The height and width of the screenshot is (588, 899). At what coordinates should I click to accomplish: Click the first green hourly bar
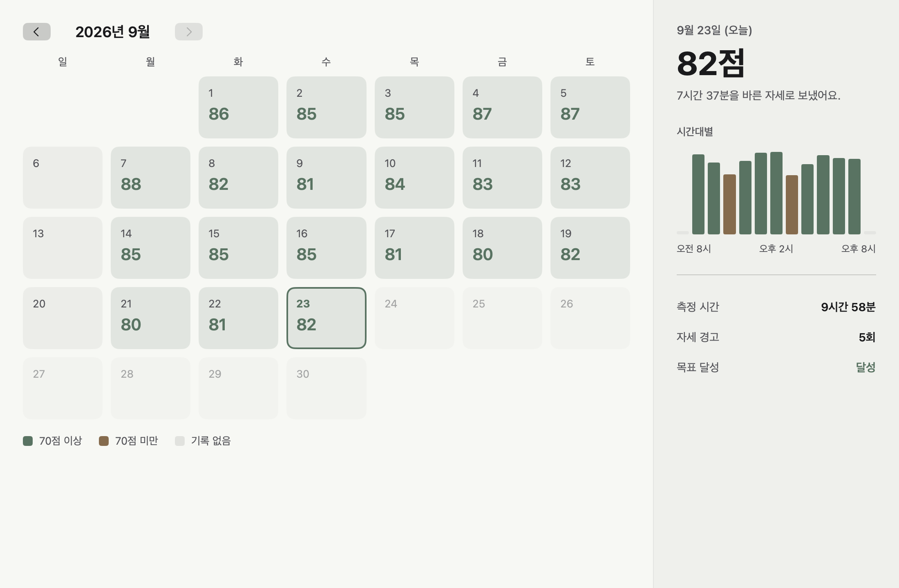click(698, 194)
